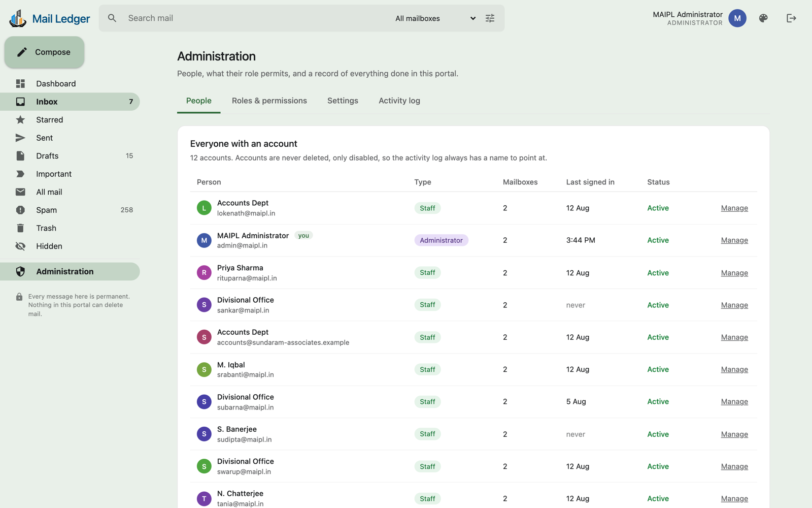This screenshot has height=508, width=812.
Task: Click 'accounts@sundaram-associates.example' email
Action: click(283, 342)
